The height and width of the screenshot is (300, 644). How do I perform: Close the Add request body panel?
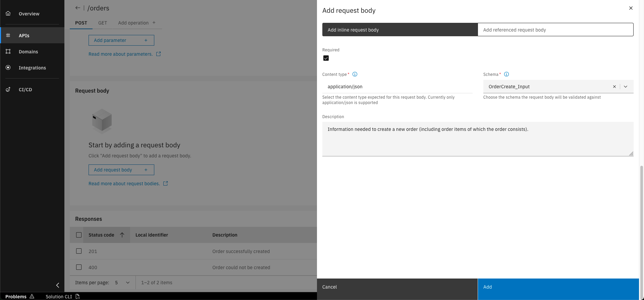point(631,8)
